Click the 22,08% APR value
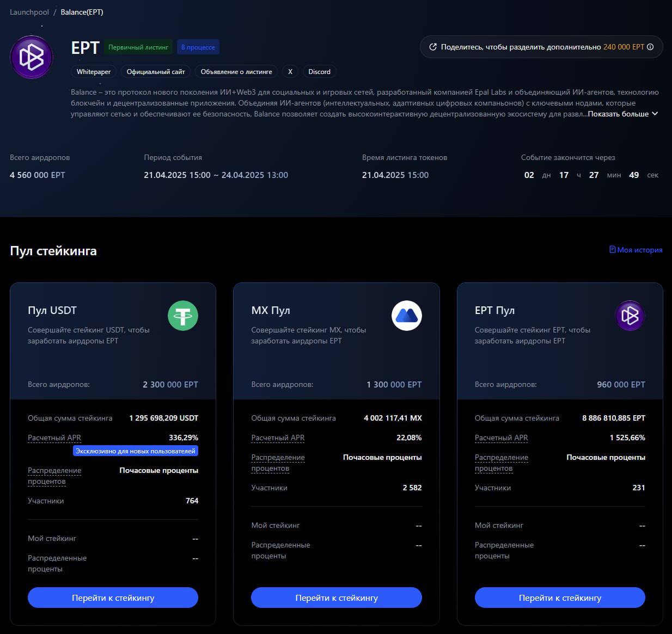 point(409,438)
